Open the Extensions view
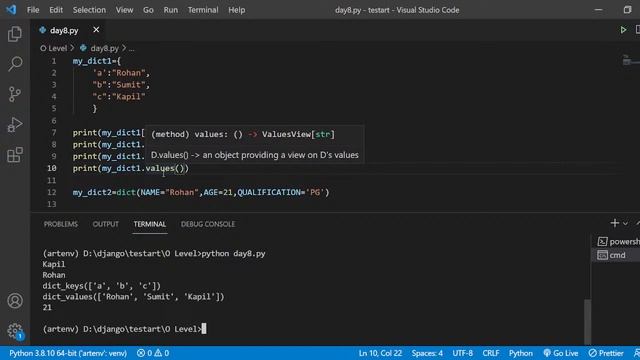The image size is (640, 360). point(15,155)
